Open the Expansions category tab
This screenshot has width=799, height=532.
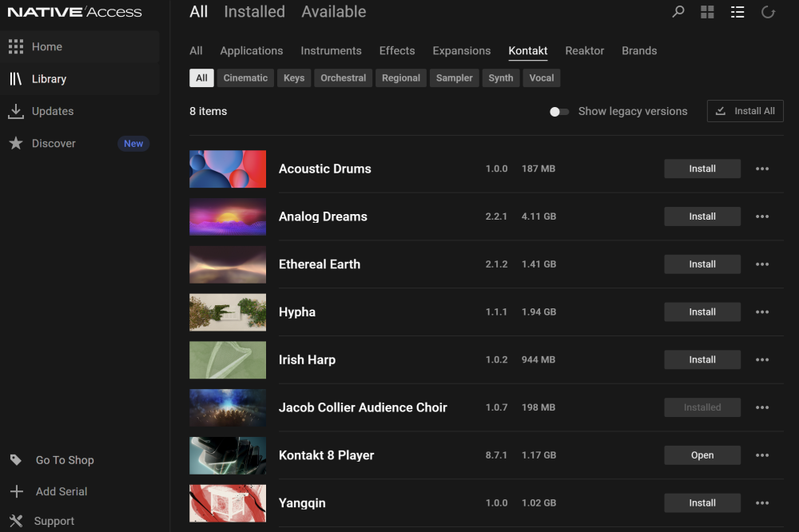pos(462,51)
